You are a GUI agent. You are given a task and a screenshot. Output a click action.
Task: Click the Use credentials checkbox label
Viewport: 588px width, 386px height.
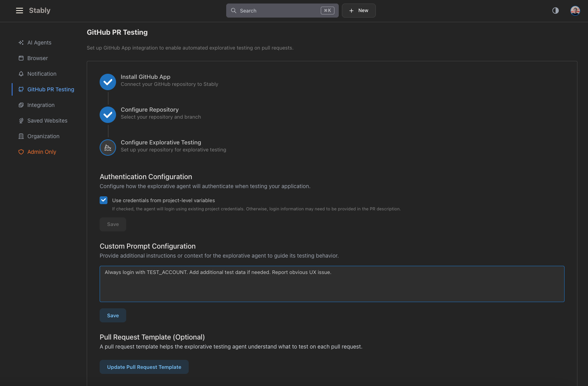click(163, 200)
